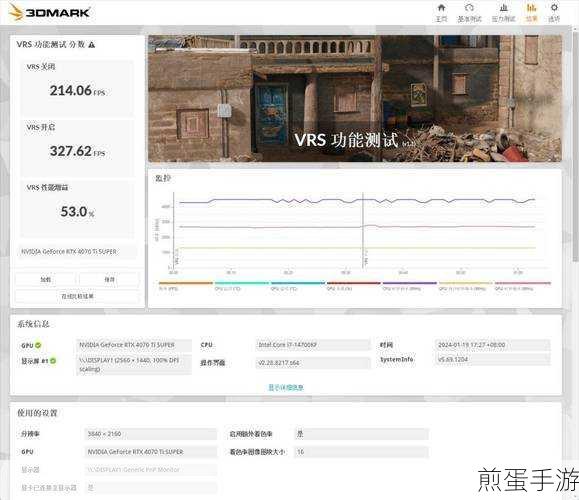Click SystemInfo version v5.69.1204 field
Screen dimensions: 579x500
(x=493, y=359)
